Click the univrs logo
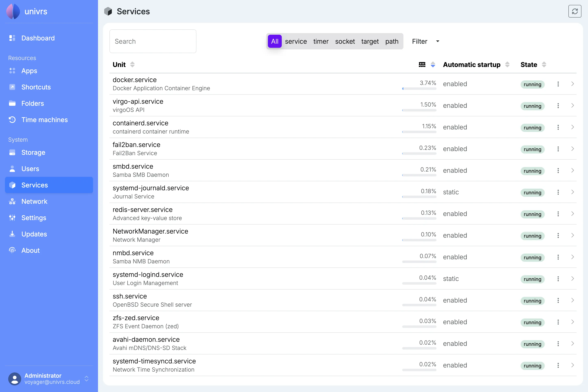The height and width of the screenshot is (392, 588). 13,11
